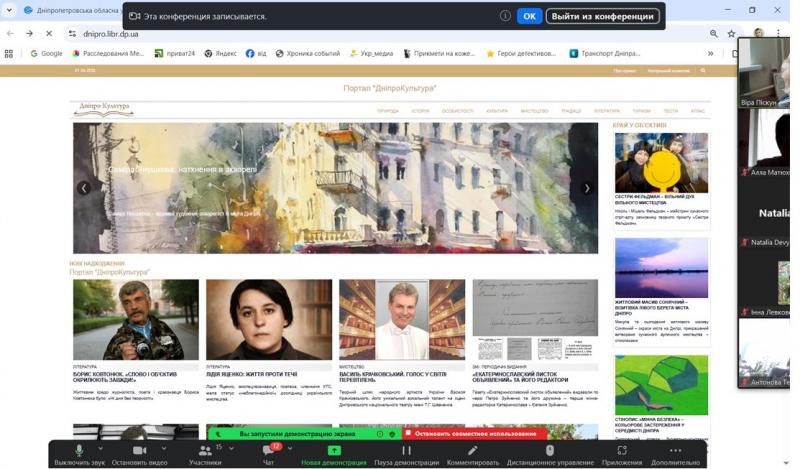This screenshot has width=800, height=469.
Task: Pause the screen share
Action: coord(406,452)
